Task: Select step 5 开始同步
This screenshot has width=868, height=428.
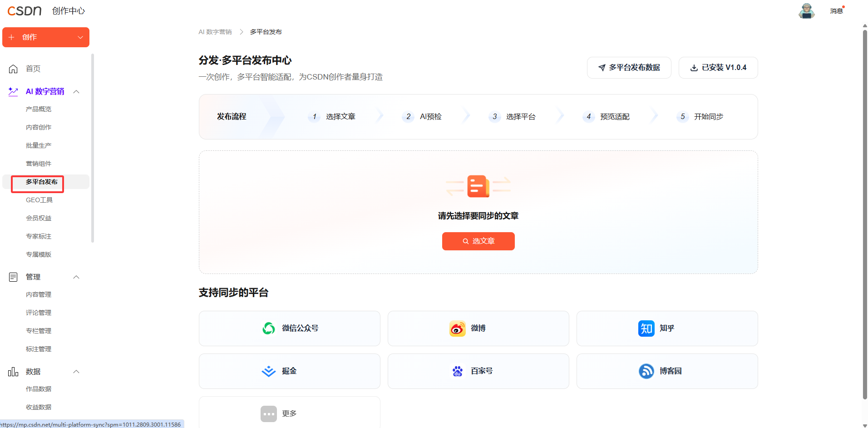Action: coord(700,117)
